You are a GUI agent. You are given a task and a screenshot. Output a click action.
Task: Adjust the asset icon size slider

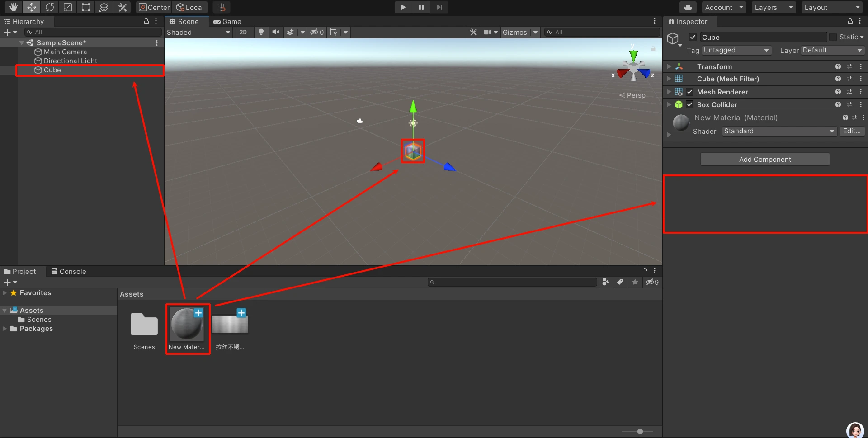pyautogui.click(x=640, y=431)
